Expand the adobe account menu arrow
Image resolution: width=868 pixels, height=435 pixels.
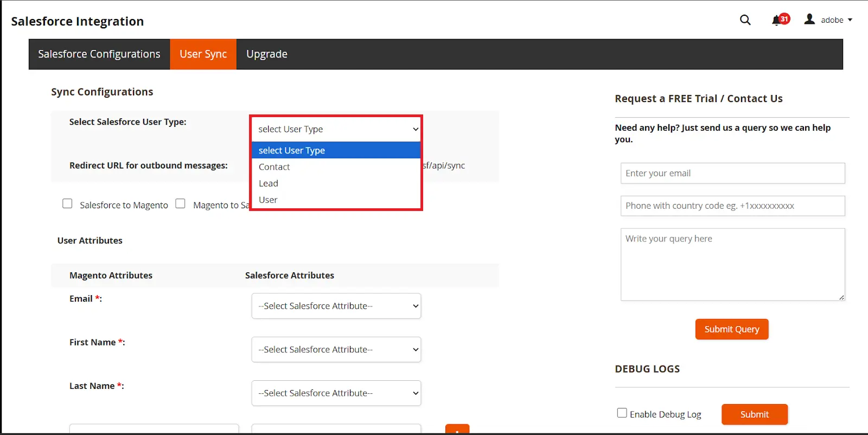click(x=850, y=20)
